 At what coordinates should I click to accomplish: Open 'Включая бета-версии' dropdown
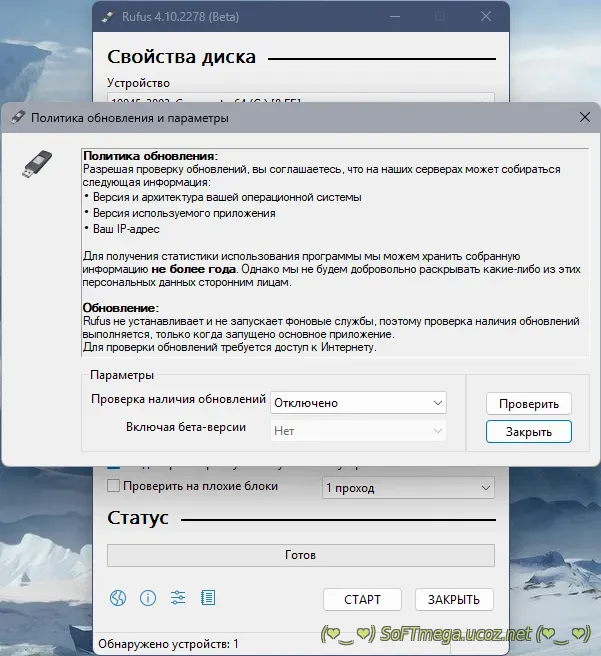click(x=358, y=431)
